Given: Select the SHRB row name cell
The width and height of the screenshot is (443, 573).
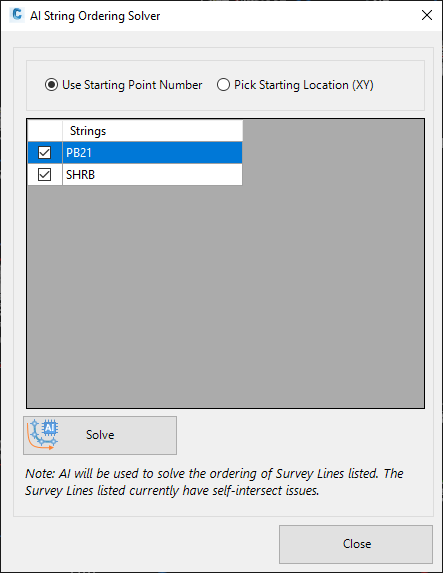Looking at the screenshot, I should 152,174.
